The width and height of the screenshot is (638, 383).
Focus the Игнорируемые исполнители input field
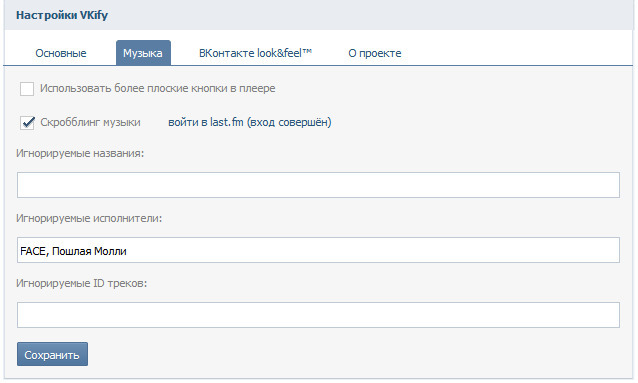pos(318,250)
